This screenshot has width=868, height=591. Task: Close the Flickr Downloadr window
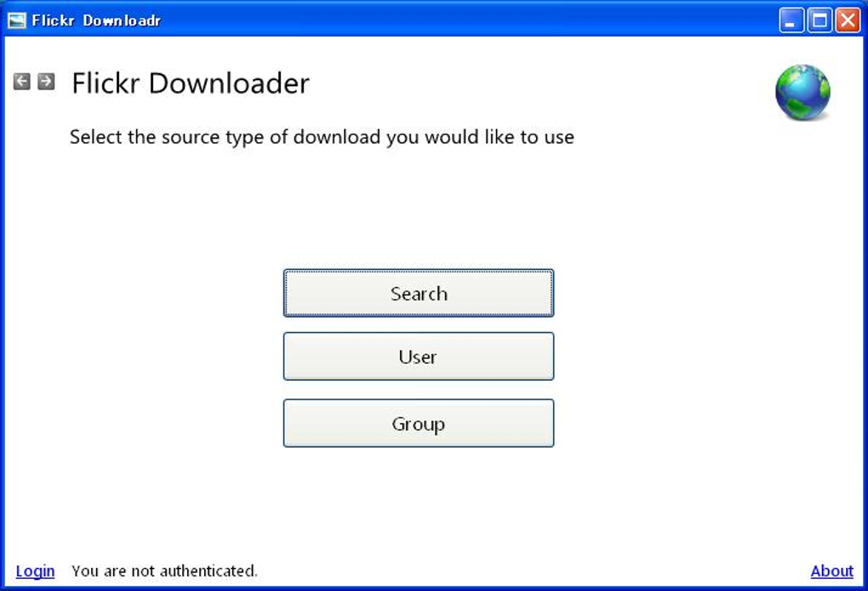pyautogui.click(x=848, y=20)
